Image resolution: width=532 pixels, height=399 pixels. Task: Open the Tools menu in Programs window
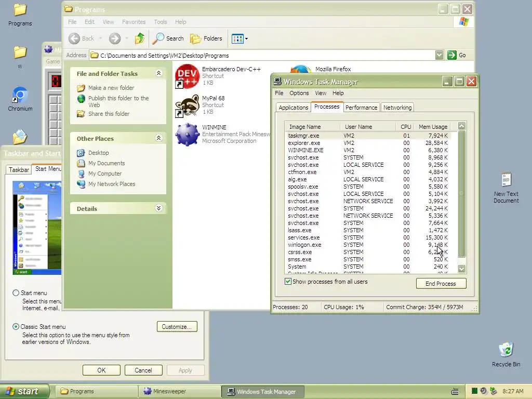coord(160,22)
